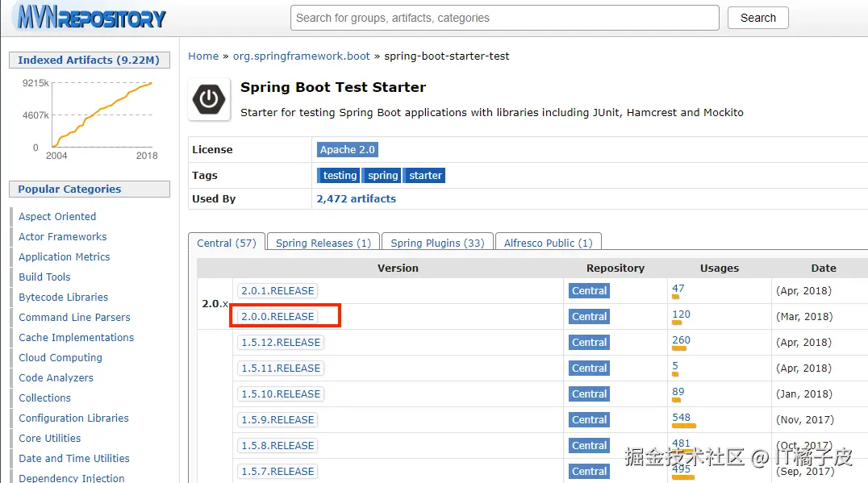Open version 1.5.8.RELEASE
The width and height of the screenshot is (868, 483).
point(278,445)
